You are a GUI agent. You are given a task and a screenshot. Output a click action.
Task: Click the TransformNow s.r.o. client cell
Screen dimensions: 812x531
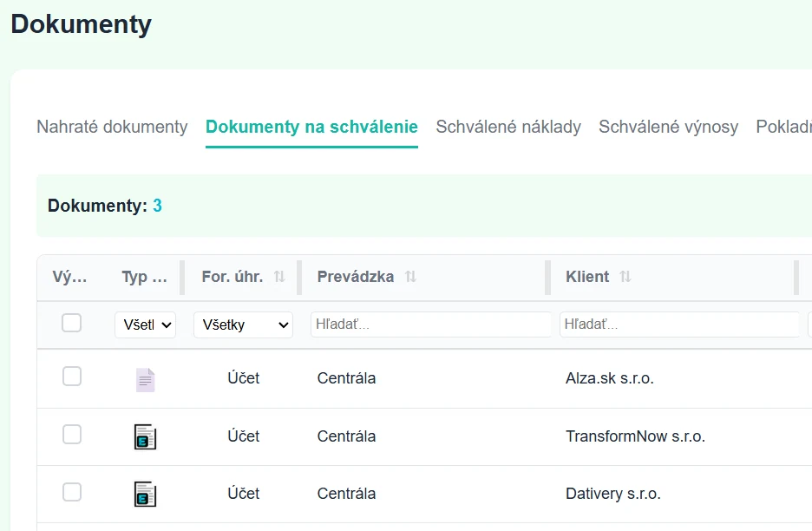point(635,436)
